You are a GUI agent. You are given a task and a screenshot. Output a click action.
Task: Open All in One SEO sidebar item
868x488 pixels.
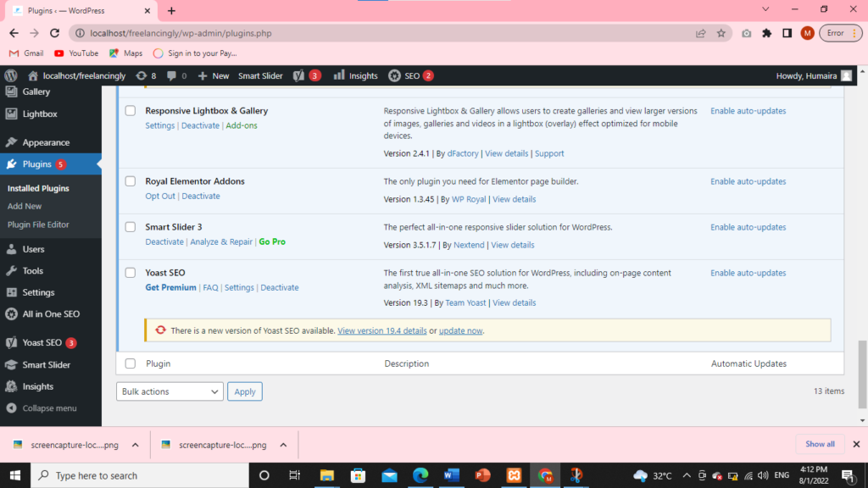click(x=51, y=313)
